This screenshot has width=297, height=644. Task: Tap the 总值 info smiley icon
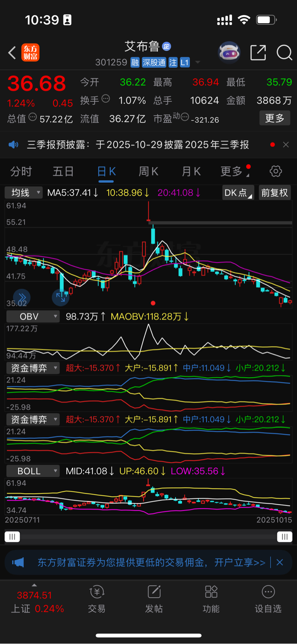click(33, 117)
